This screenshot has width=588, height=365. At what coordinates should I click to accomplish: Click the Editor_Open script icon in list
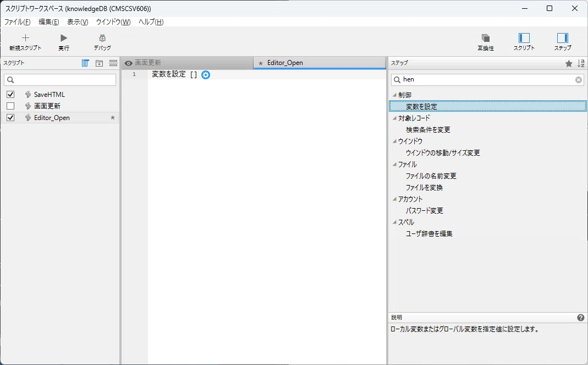click(x=28, y=118)
